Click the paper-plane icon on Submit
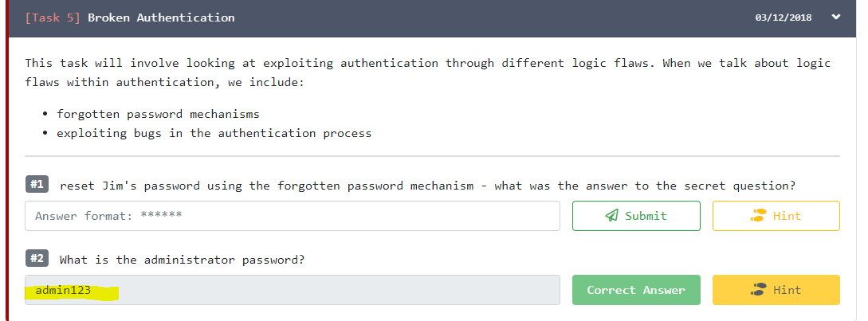This screenshot has height=321, width=868. 612,216
